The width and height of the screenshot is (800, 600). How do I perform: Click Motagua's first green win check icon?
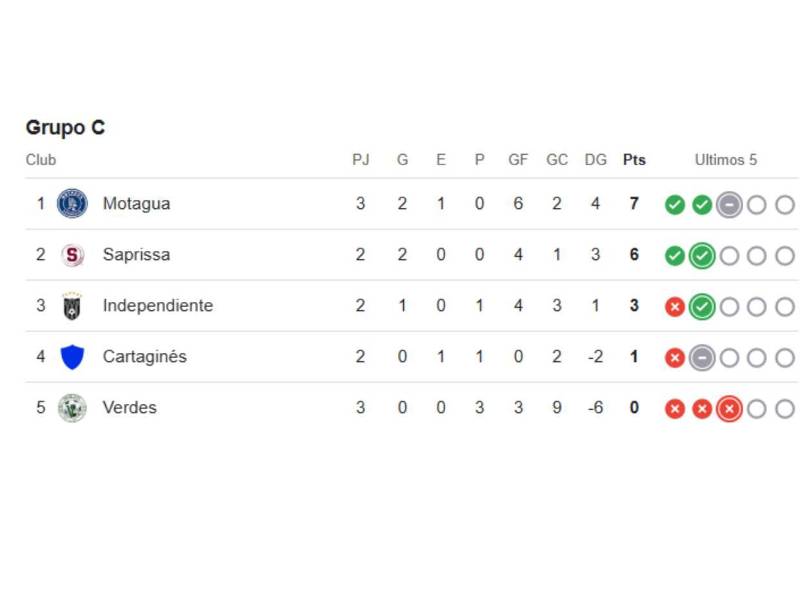pyautogui.click(x=674, y=203)
